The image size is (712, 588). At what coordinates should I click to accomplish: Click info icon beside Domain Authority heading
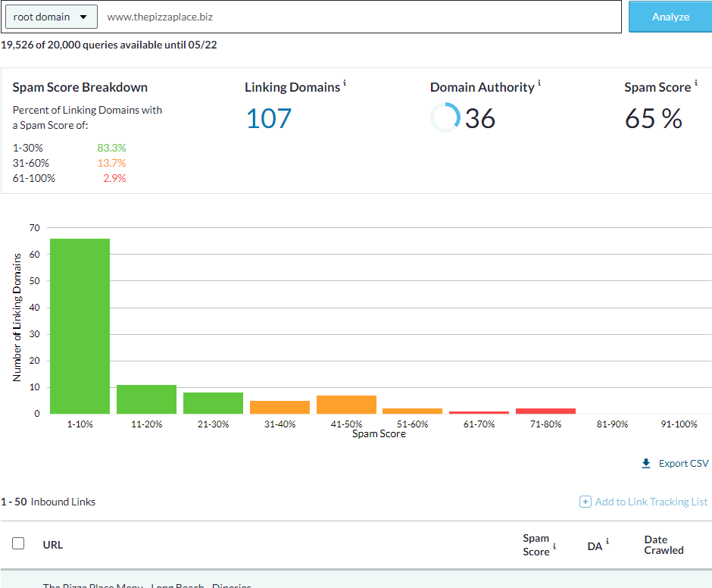pyautogui.click(x=539, y=83)
